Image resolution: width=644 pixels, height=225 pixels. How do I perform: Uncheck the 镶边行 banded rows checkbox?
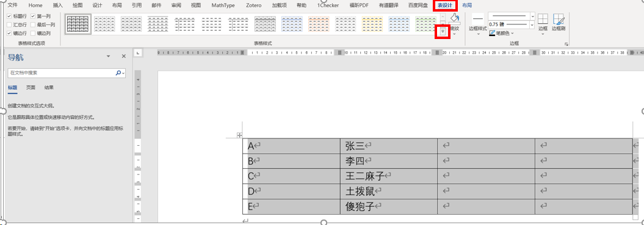pos(9,34)
